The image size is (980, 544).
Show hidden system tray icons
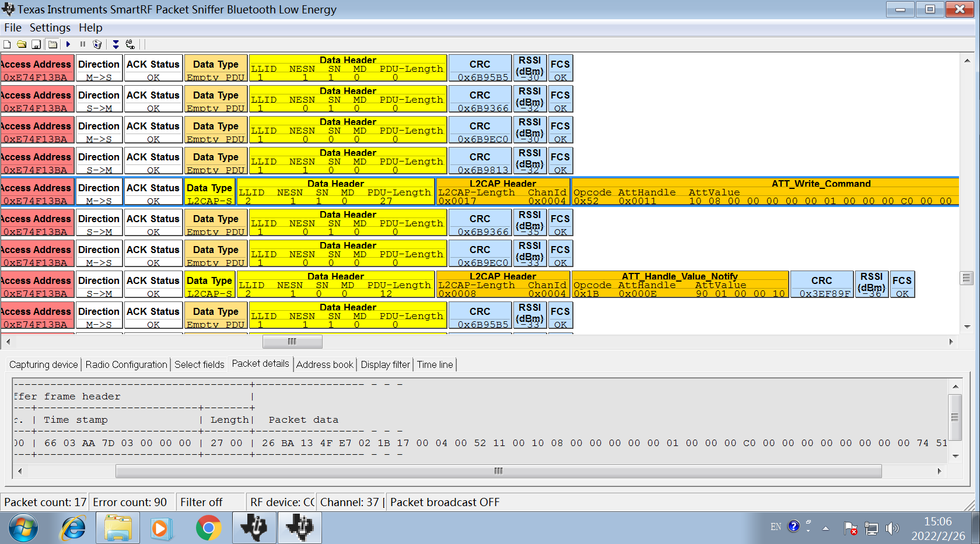pyautogui.click(x=825, y=528)
